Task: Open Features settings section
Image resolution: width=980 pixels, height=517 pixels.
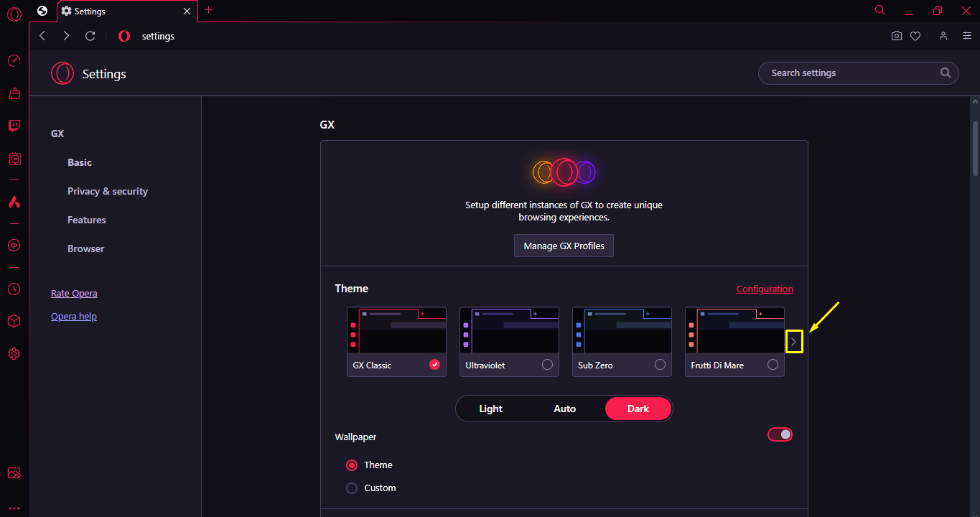Action: (x=87, y=220)
